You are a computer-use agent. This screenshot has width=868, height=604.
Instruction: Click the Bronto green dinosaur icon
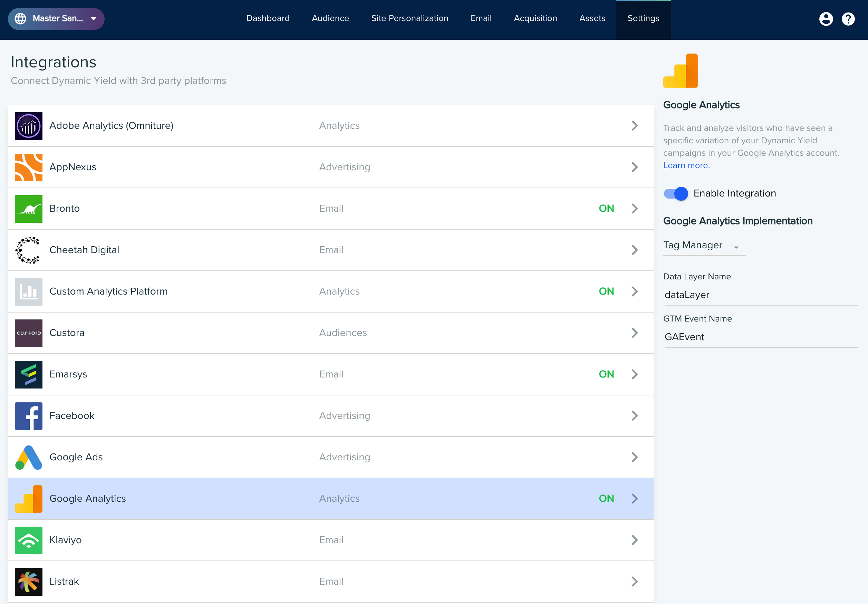(x=28, y=209)
